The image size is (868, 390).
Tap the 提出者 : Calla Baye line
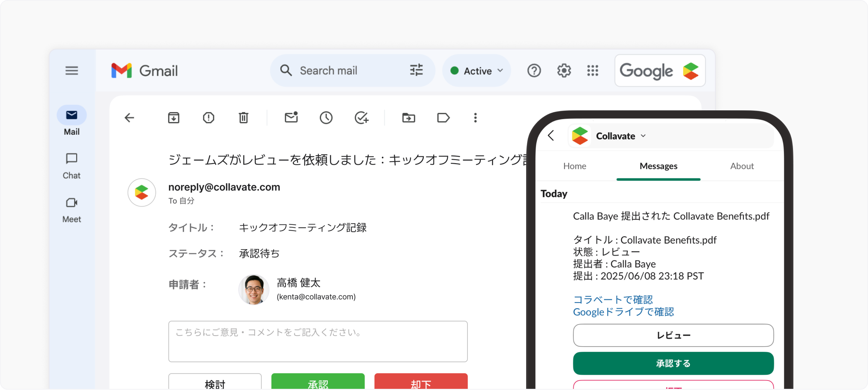point(614,264)
